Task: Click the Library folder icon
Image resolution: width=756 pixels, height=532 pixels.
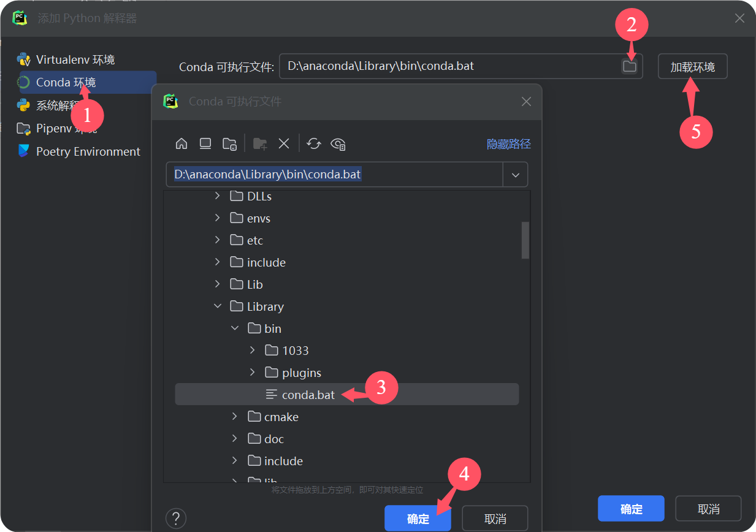Action: tap(237, 306)
